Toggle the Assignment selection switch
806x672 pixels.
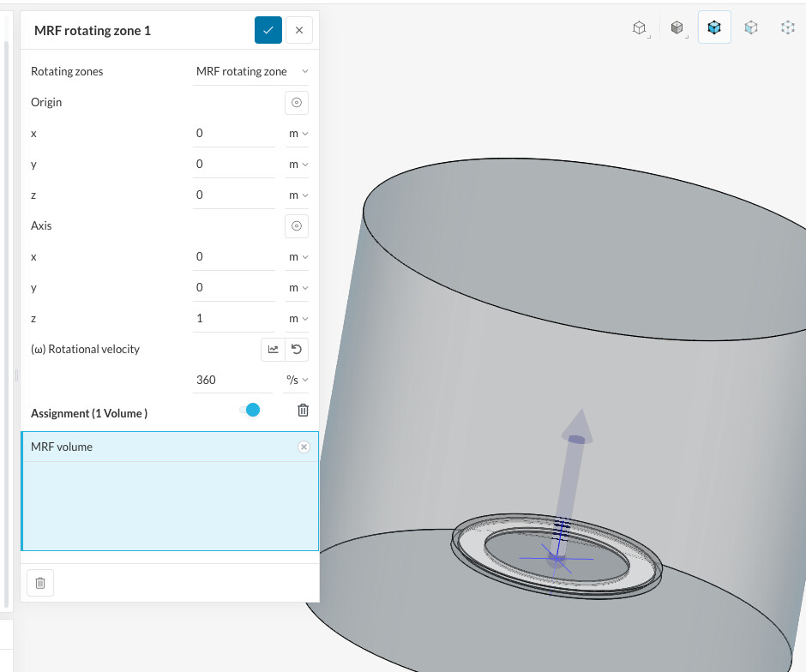point(250,410)
